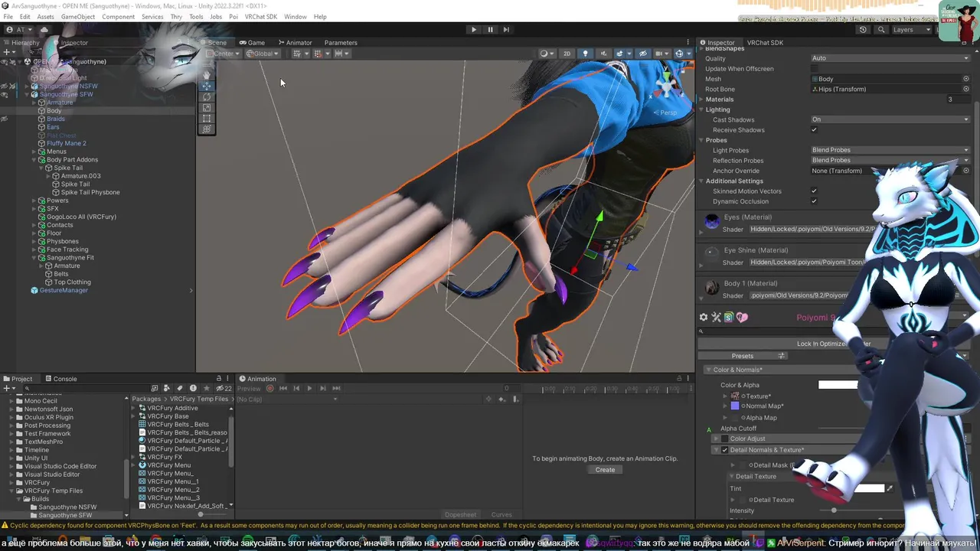Open the Global orientation dropdown
This screenshot has height=551, width=980.
coord(262,54)
